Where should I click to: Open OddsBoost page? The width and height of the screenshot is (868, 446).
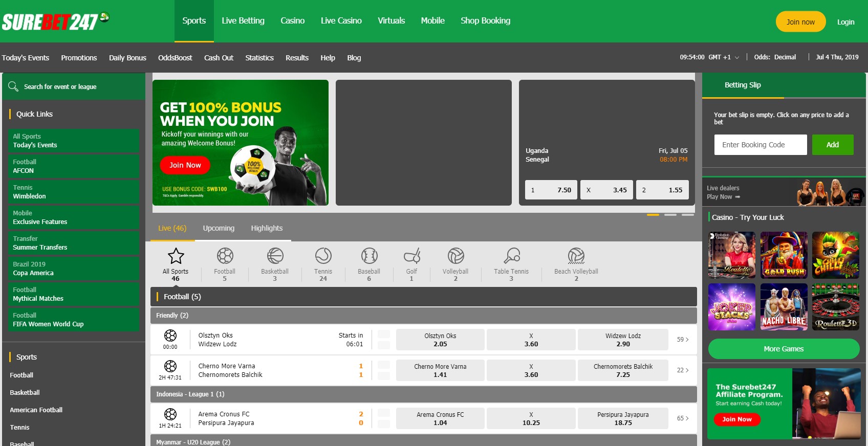click(175, 58)
